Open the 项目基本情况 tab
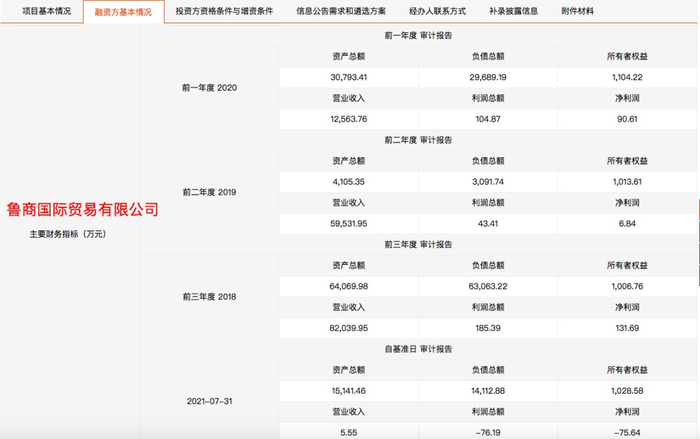700x439 pixels. (46, 11)
